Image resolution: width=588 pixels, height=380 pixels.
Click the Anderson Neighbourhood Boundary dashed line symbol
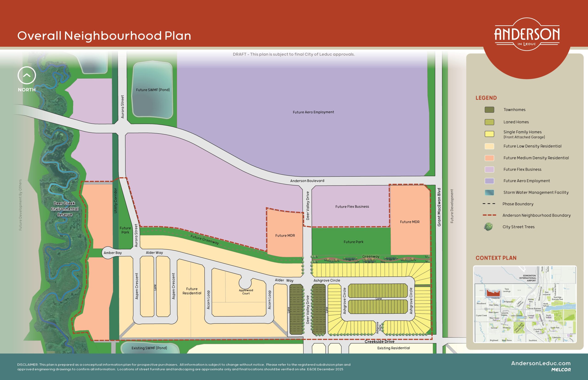point(489,215)
